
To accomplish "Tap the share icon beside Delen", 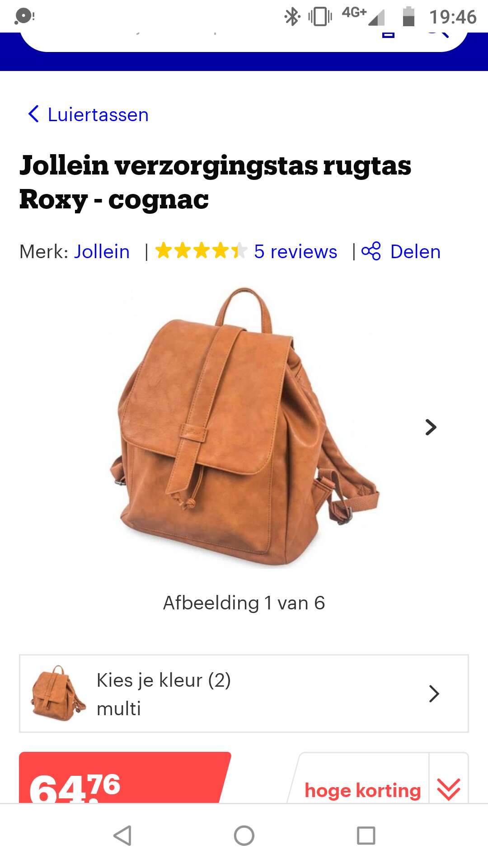I will click(371, 251).
